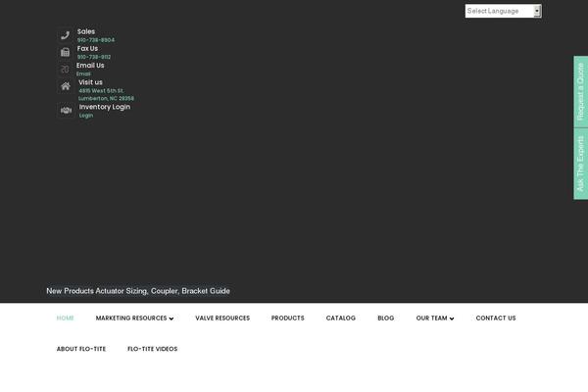
Task: Open the Contact Us page
Action: 496,318
